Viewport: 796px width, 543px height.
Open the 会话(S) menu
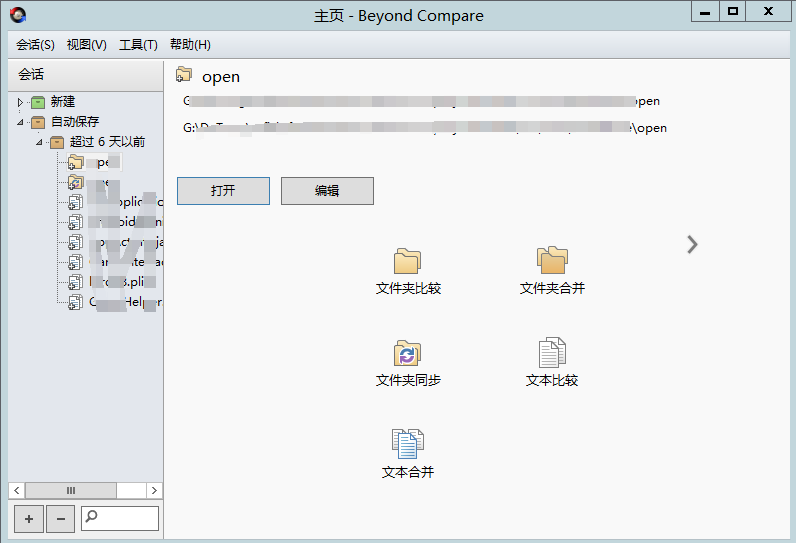35,45
